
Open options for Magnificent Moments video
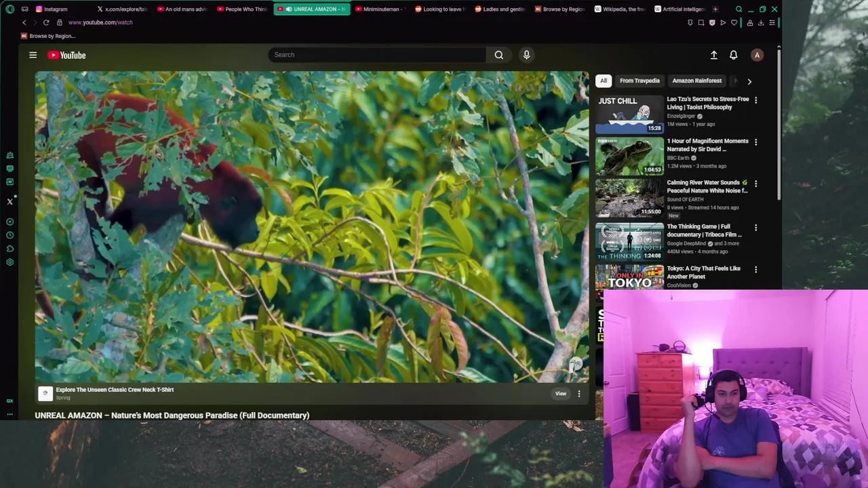pyautogui.click(x=755, y=142)
